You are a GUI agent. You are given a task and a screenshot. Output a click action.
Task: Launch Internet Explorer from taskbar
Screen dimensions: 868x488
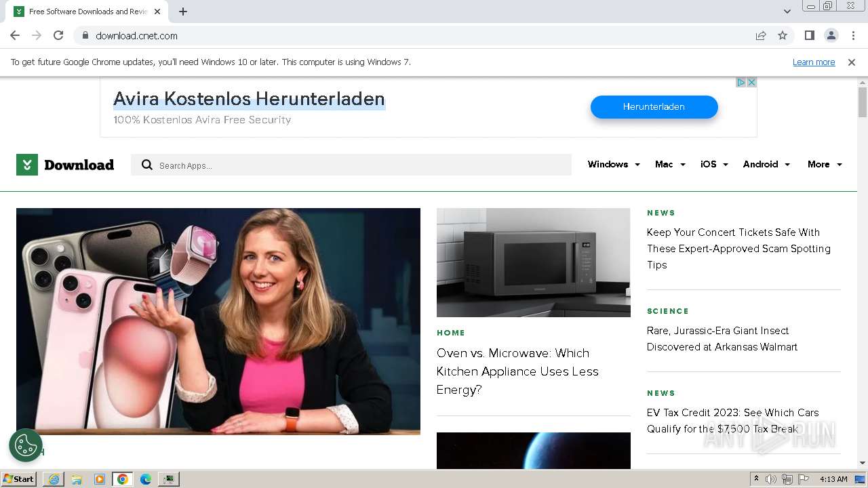54,479
